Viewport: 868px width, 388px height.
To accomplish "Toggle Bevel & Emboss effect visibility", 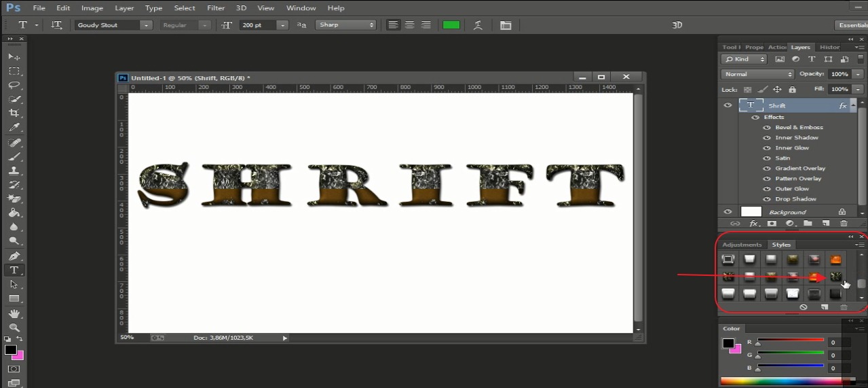I will click(x=767, y=128).
